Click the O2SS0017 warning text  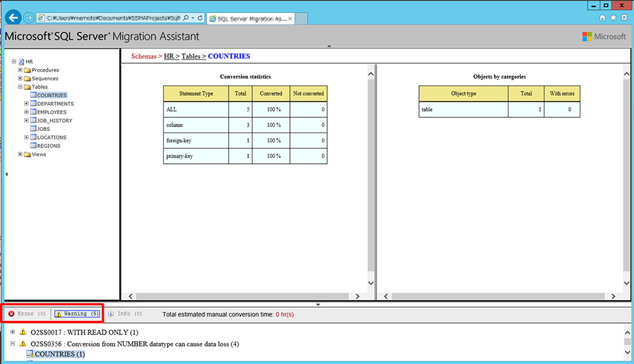coord(84,333)
